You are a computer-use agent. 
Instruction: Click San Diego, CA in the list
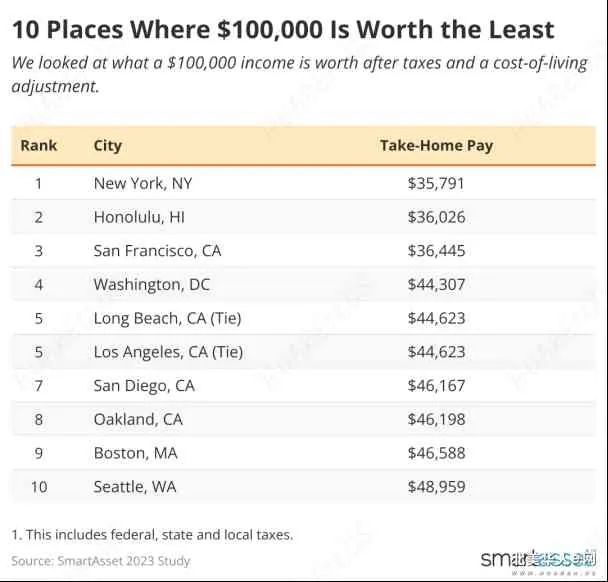144,385
